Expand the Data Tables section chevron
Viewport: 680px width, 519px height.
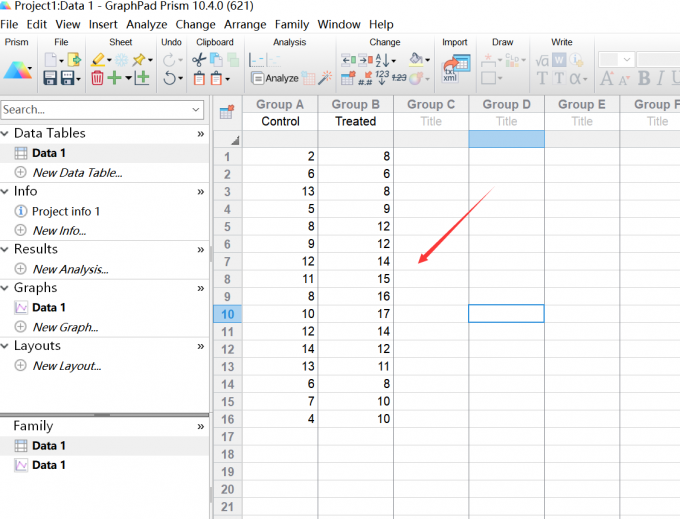(201, 133)
